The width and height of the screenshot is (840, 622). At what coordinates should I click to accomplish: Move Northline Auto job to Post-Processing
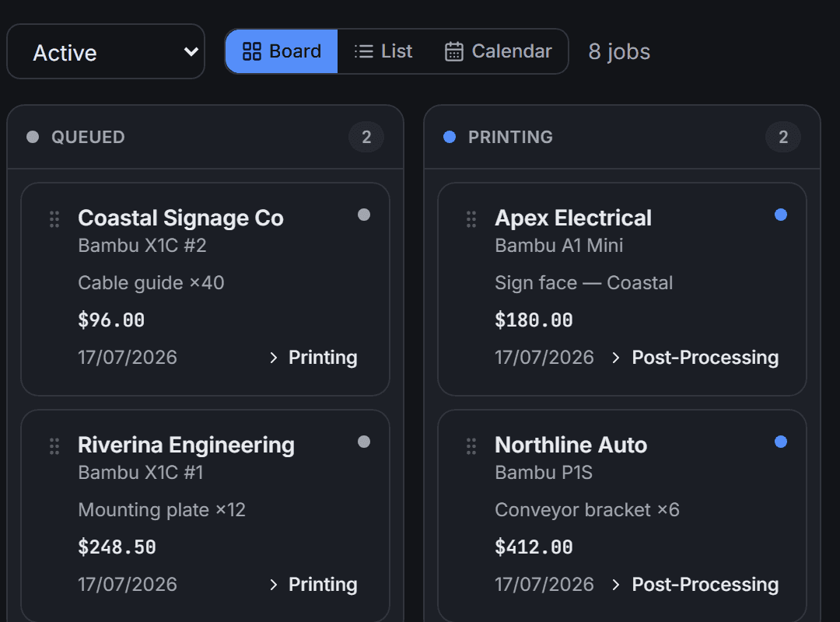coord(695,585)
